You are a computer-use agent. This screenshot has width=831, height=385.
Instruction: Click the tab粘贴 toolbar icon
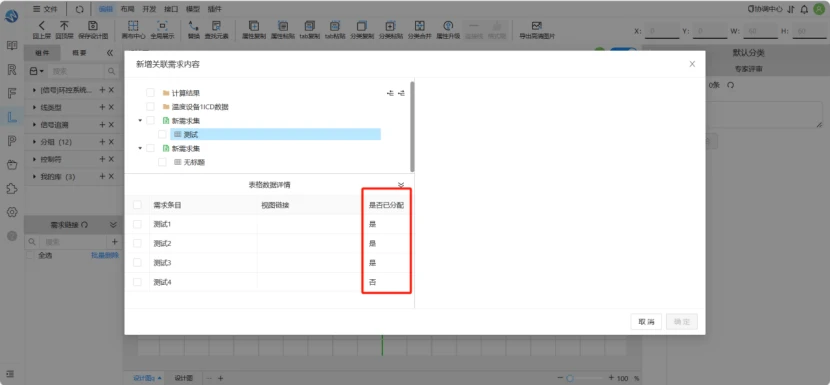[x=335, y=25]
